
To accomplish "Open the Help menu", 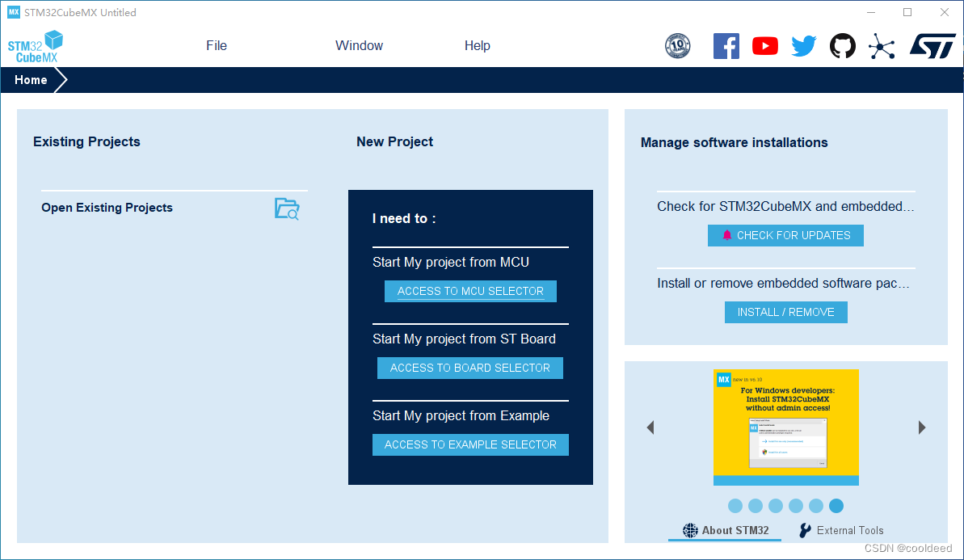I will [x=477, y=45].
